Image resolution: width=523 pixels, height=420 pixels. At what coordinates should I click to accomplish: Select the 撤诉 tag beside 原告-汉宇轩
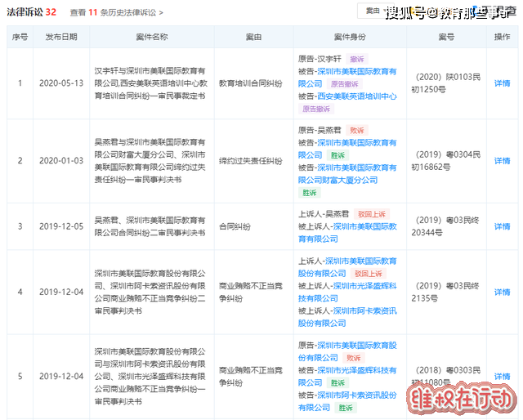pos(357,60)
